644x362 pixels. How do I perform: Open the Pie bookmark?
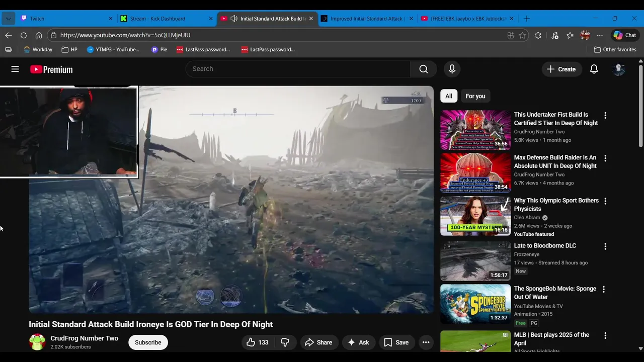[159, 49]
